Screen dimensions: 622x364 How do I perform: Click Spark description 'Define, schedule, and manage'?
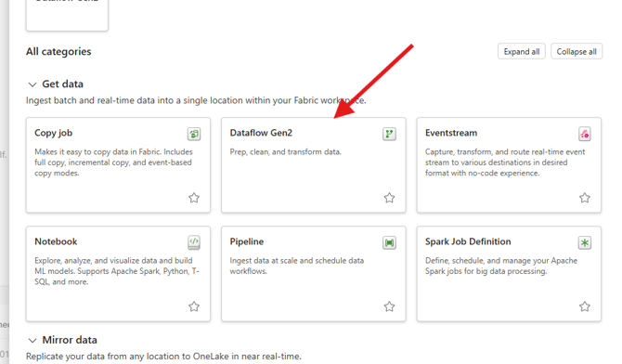(x=501, y=266)
